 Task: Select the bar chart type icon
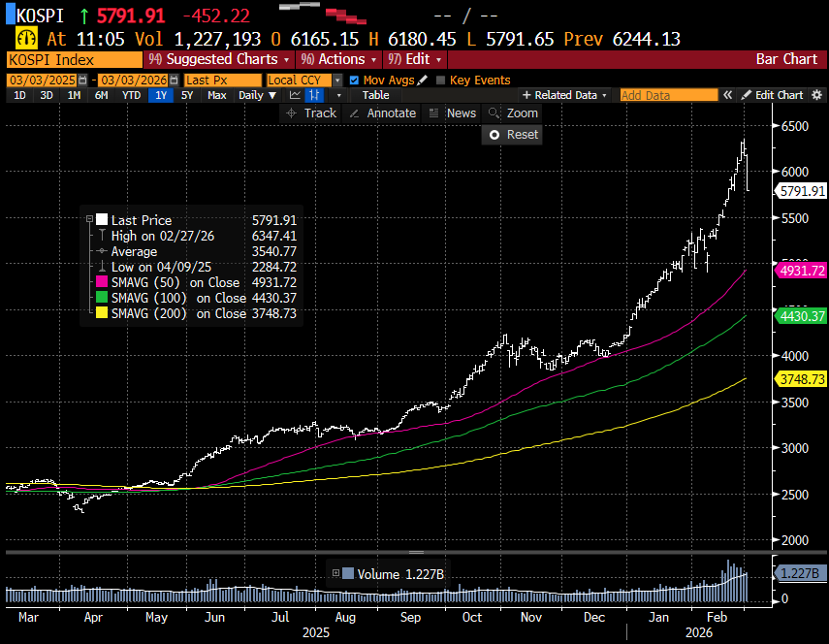(x=314, y=95)
